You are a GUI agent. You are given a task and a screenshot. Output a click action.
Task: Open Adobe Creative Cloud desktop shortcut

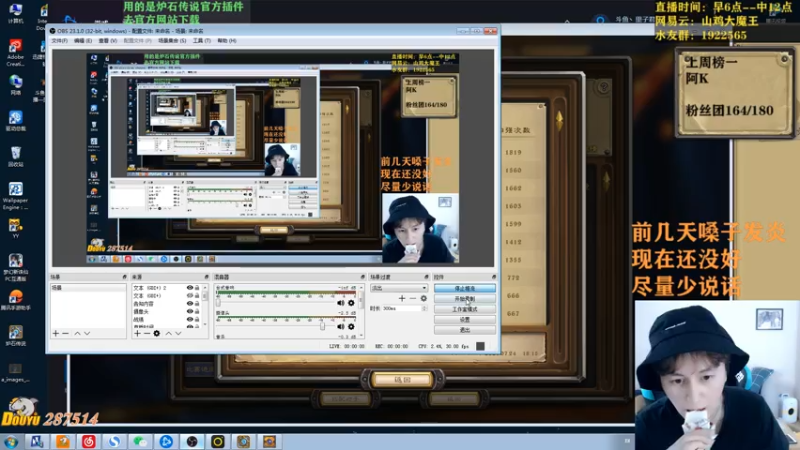(x=15, y=53)
